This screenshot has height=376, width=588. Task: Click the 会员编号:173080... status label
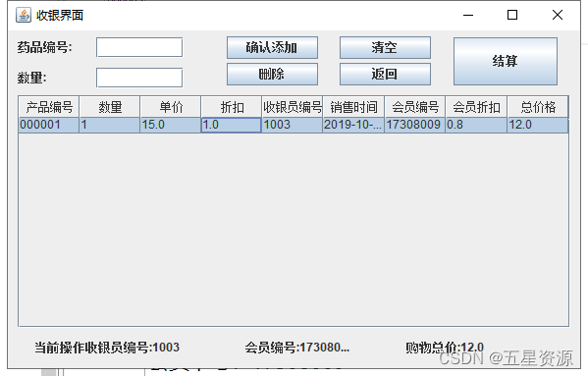coord(297,348)
